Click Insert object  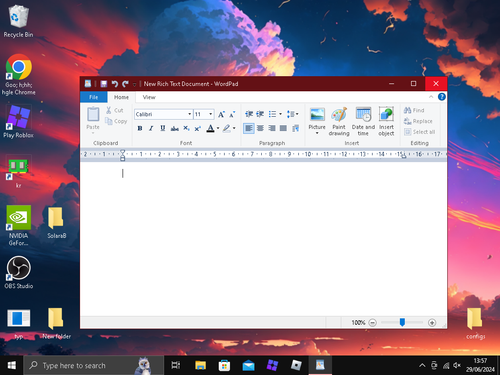(x=386, y=122)
